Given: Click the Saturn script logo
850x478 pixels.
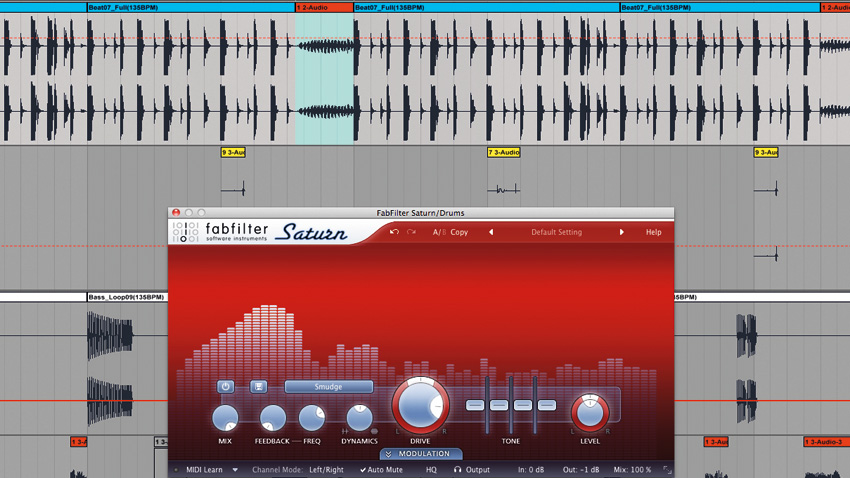Looking at the screenshot, I should tap(312, 232).
